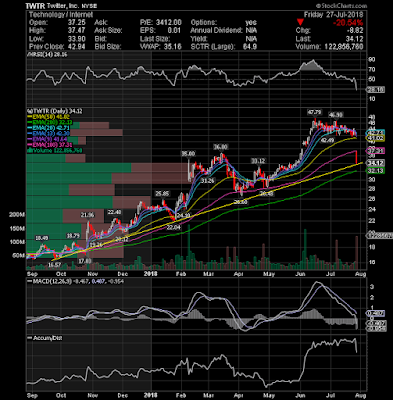The height and width of the screenshot is (400, 393).
Task: Click the Volume legend entry in the price chart
Action: 55,151
